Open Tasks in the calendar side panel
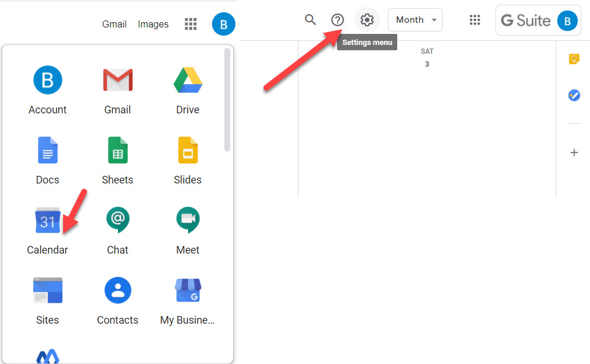Screen dimensions: 590x364 pos(574,95)
